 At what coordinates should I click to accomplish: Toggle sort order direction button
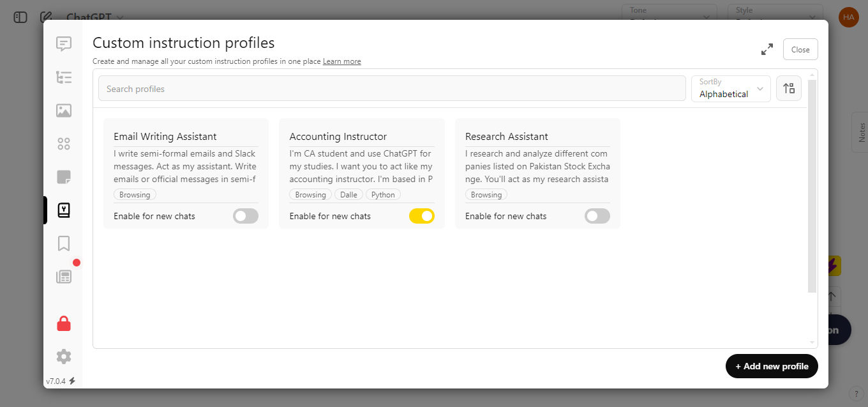[x=789, y=88]
